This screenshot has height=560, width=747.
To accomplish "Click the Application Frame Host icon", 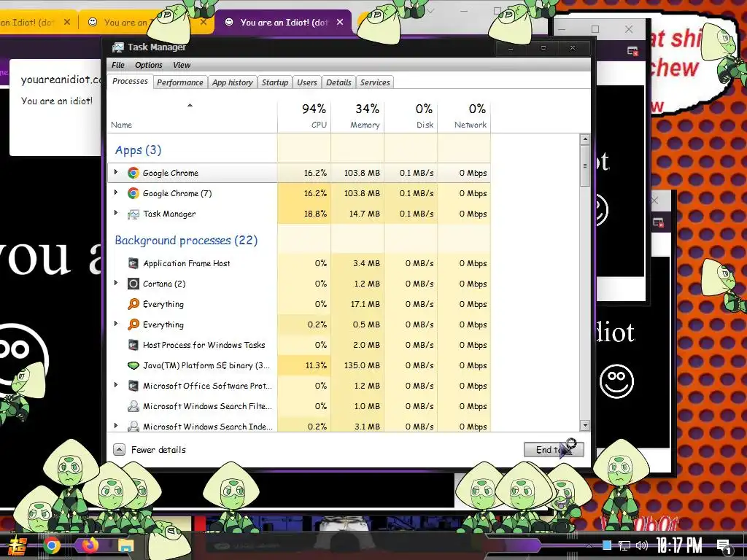I will coord(133,263).
